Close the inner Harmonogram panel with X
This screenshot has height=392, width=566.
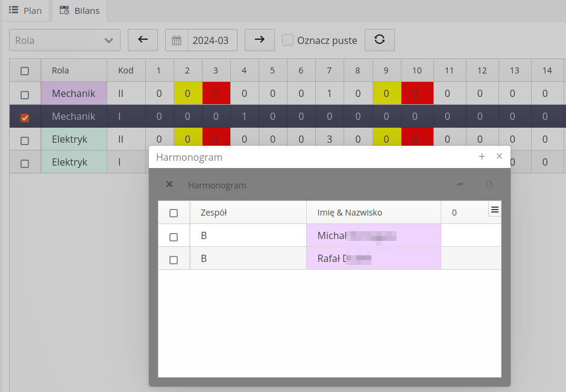(169, 185)
